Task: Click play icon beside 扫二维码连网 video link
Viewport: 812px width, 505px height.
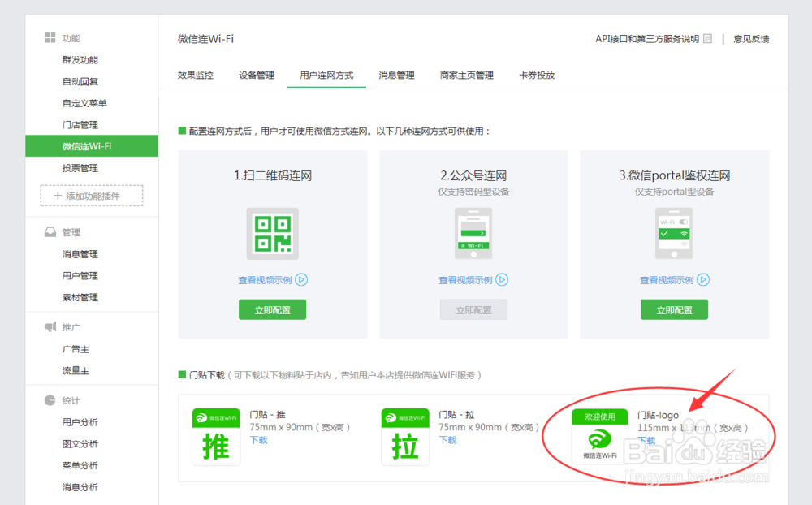Action: (301, 279)
